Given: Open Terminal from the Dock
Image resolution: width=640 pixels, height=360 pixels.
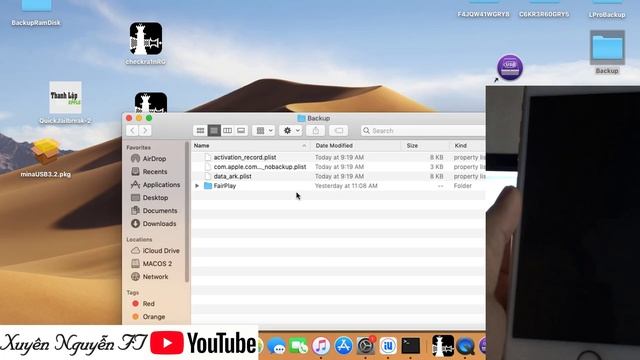Looking at the screenshot, I should click(x=411, y=346).
